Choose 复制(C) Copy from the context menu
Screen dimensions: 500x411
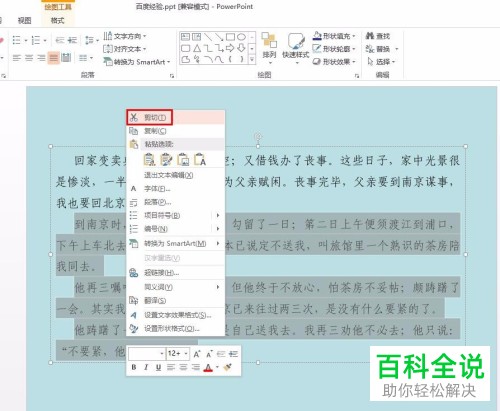click(175, 131)
